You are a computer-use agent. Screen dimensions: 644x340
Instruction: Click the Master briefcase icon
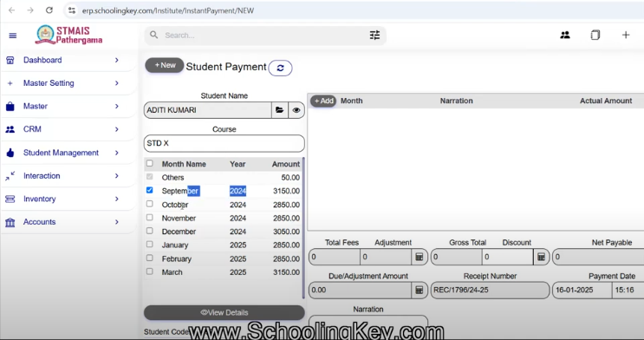tap(10, 107)
